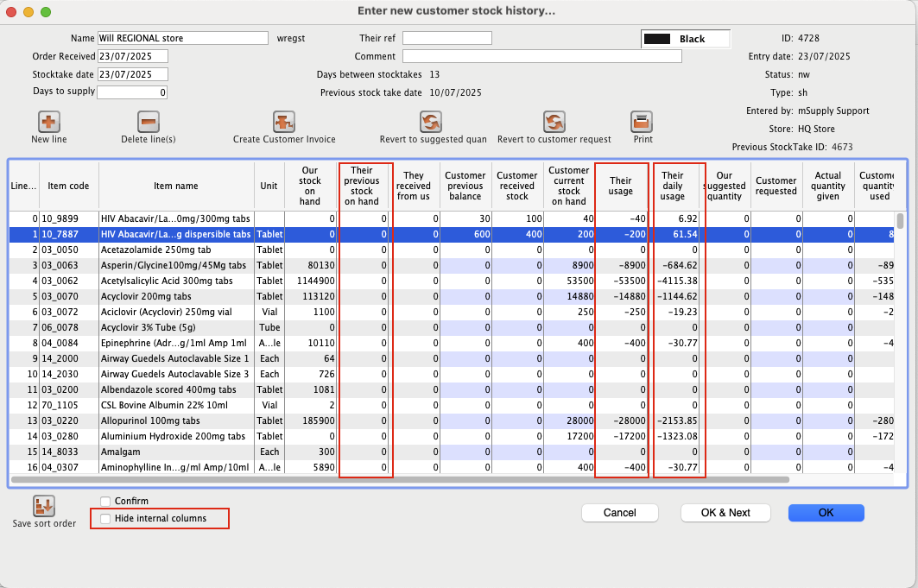
Task: Click the Delete line(s) icon
Action: [x=149, y=122]
